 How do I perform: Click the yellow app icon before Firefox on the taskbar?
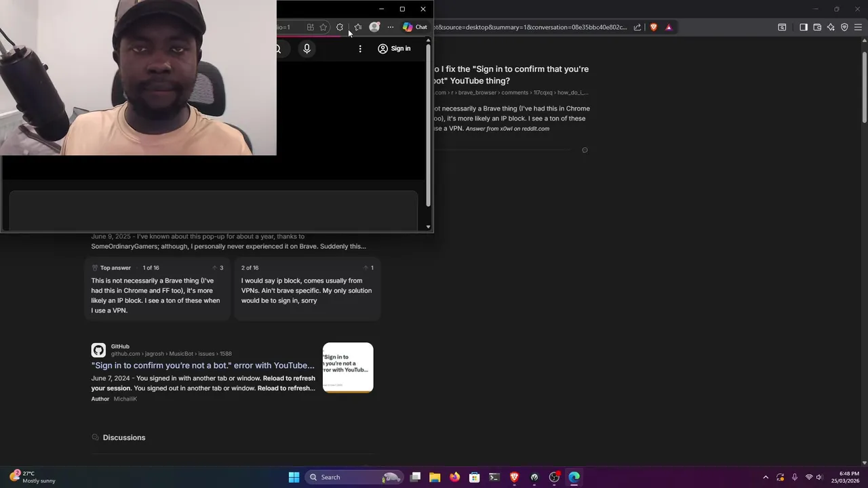tap(435, 477)
